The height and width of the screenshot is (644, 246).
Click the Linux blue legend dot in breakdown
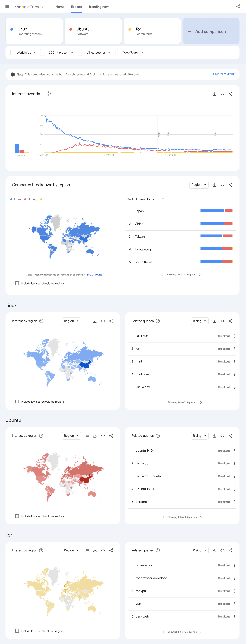[11, 199]
